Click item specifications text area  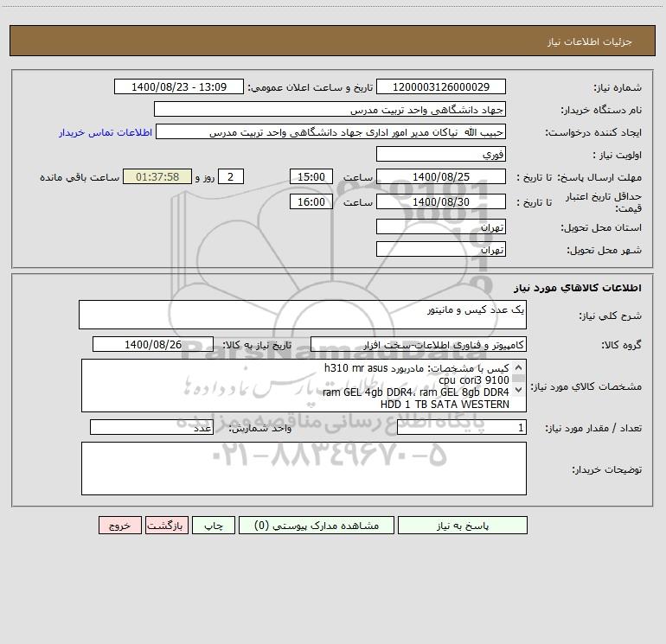click(304, 386)
